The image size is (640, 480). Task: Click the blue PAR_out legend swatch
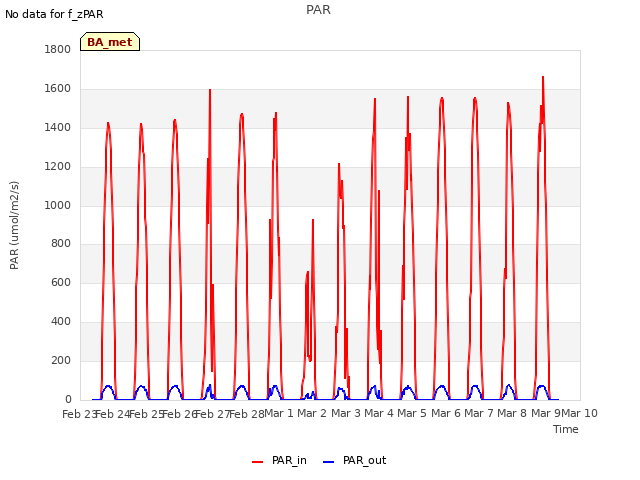(329, 462)
